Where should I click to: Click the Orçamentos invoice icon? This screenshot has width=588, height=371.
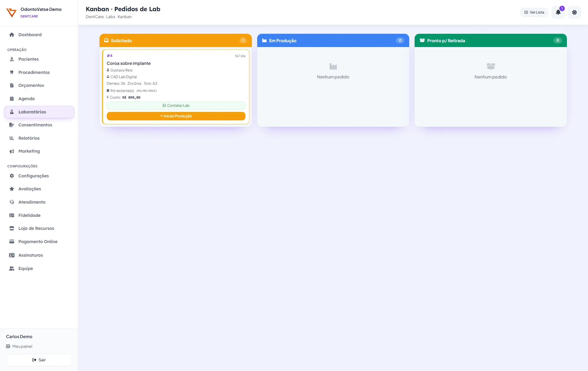click(12, 85)
